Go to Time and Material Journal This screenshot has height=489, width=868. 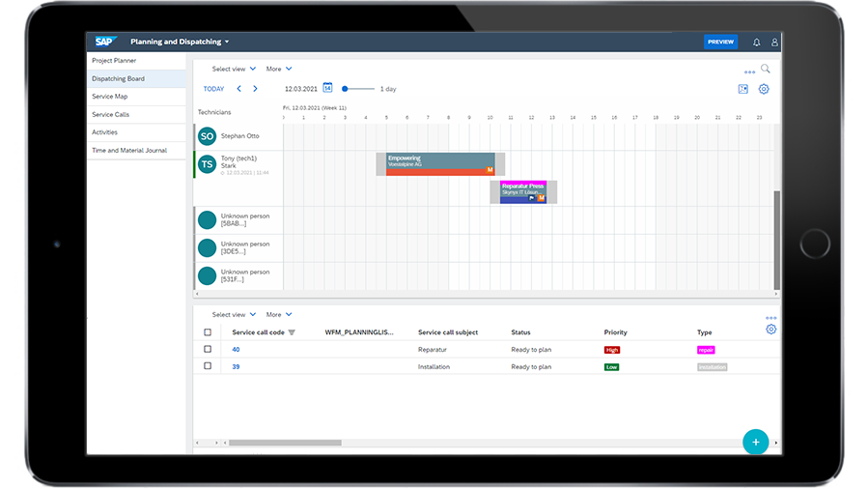129,151
